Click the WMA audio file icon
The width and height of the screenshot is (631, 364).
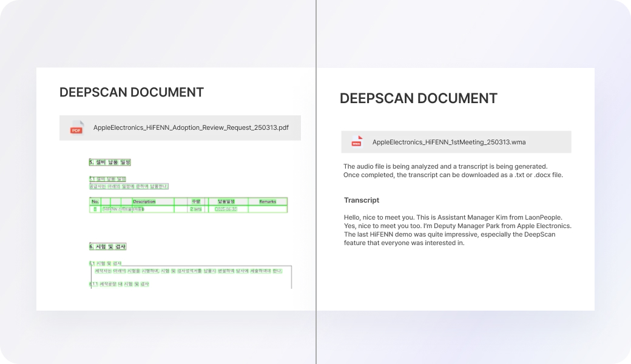tap(356, 142)
